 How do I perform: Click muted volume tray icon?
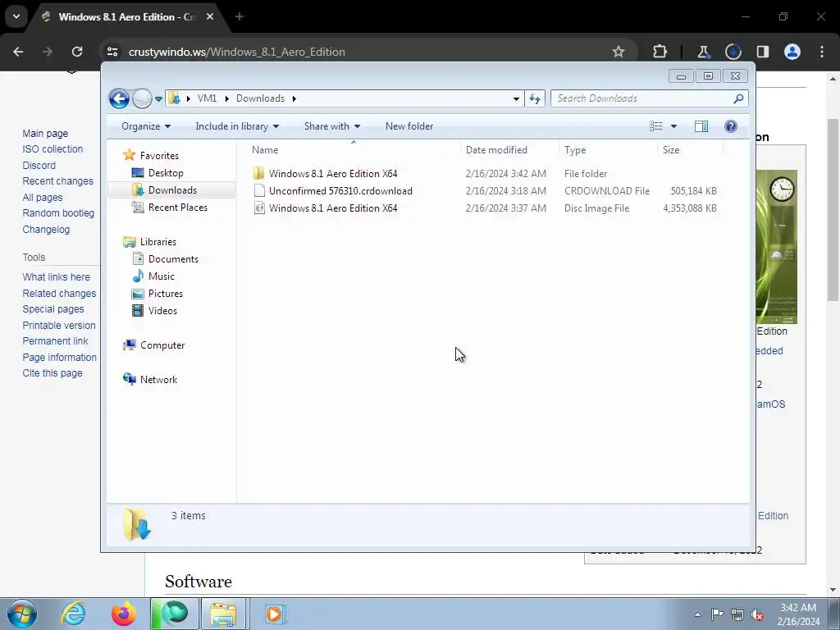757,614
